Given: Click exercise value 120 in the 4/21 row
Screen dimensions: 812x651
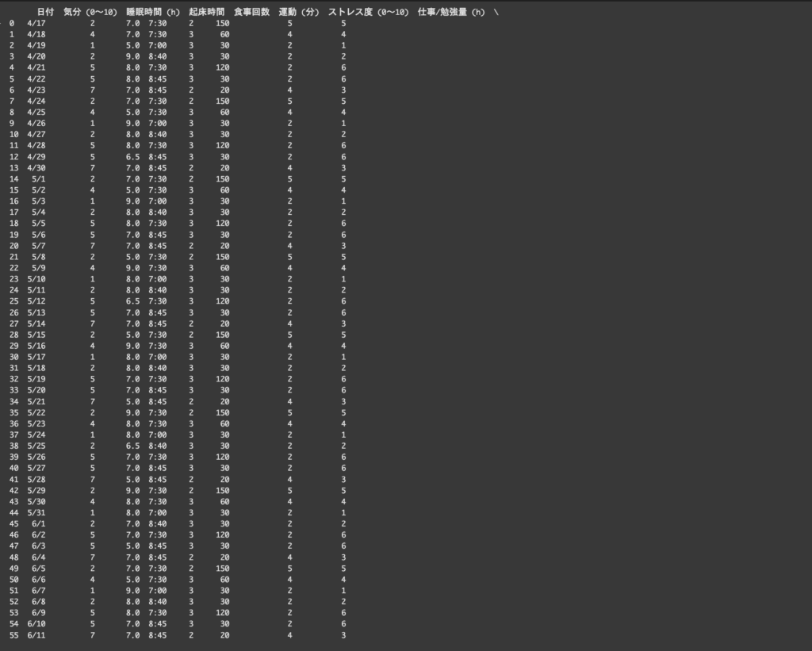Looking at the screenshot, I should (223, 68).
